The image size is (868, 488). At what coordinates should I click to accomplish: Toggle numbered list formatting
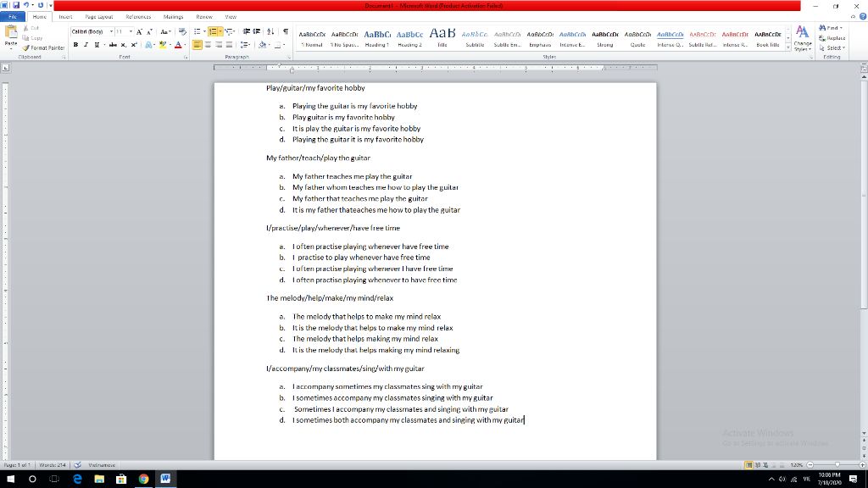(213, 31)
